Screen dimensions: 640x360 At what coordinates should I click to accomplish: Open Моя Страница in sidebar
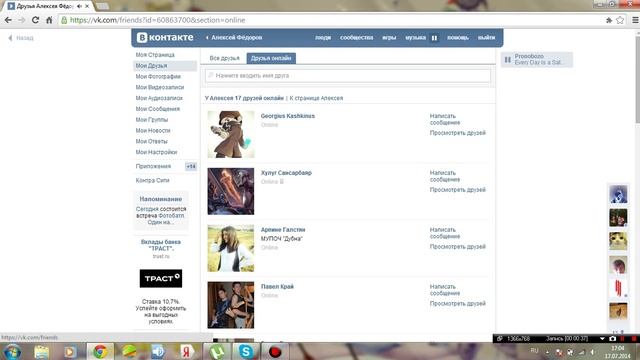coord(155,55)
